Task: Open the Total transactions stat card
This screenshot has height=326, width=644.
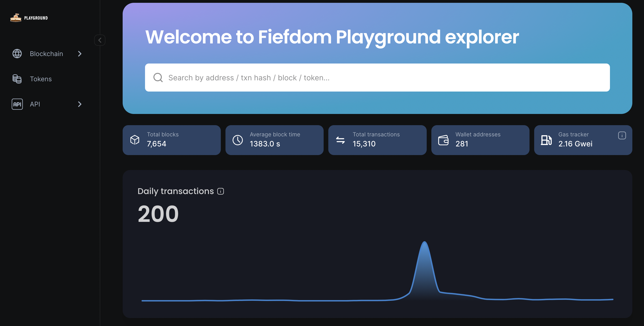Action: (377, 140)
